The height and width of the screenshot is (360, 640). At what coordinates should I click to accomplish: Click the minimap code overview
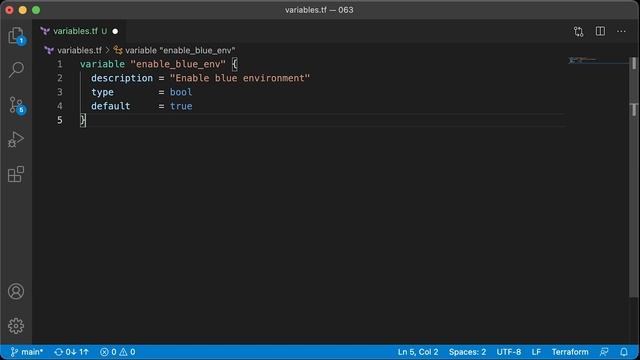tap(583, 60)
